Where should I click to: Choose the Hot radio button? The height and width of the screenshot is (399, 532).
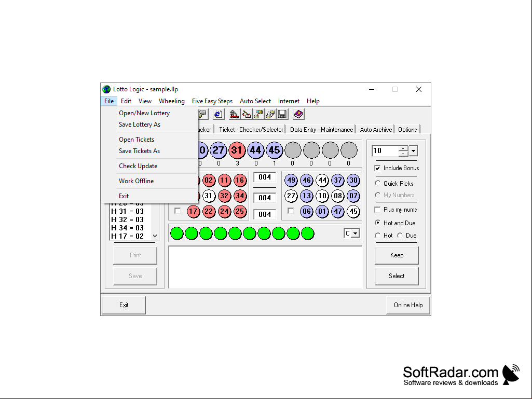coord(378,235)
